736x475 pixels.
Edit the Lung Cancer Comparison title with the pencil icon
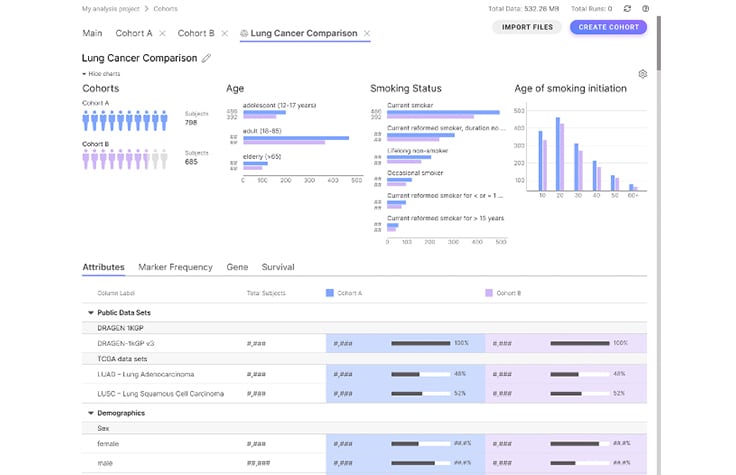[x=207, y=58]
